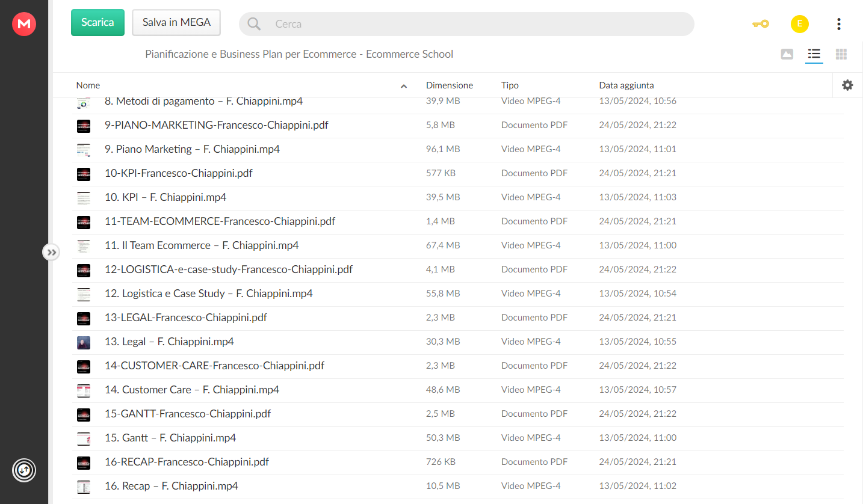Select 16-RECAP-Francesco-Chiappini.pdf file row

[457, 463]
